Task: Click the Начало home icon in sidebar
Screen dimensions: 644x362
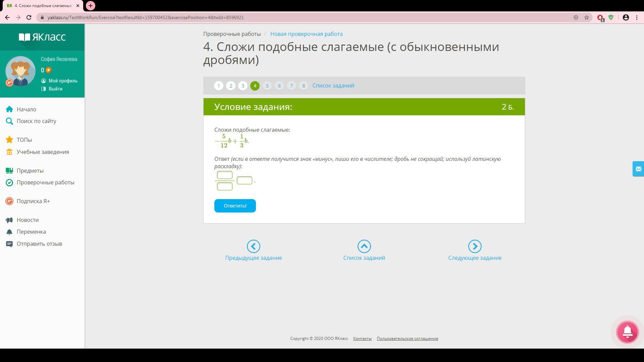Action: (9, 109)
